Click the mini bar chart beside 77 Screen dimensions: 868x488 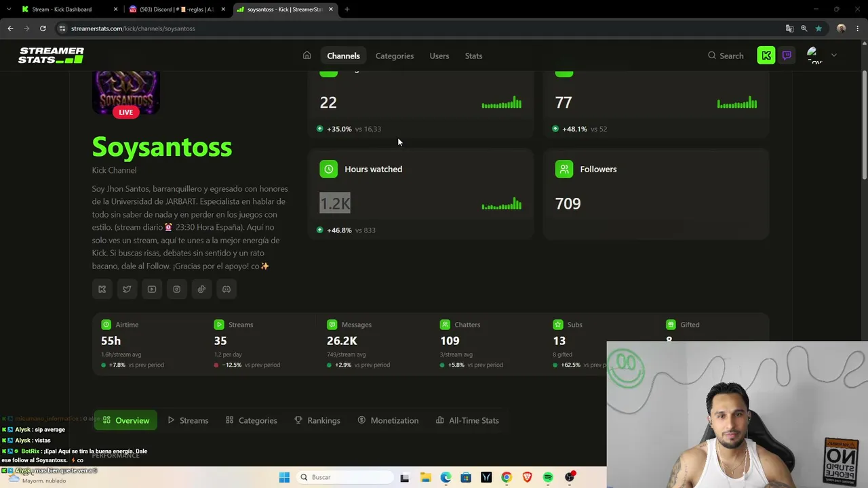point(737,102)
